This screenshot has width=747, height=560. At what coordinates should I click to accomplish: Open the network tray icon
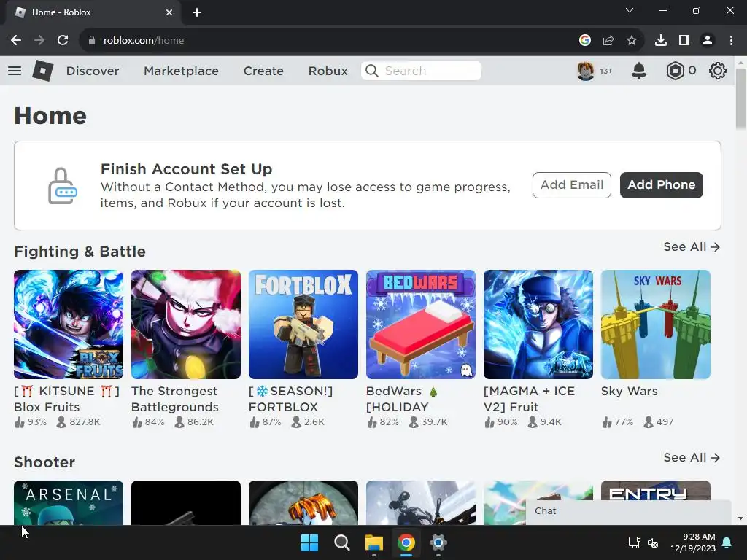pyautogui.click(x=634, y=542)
